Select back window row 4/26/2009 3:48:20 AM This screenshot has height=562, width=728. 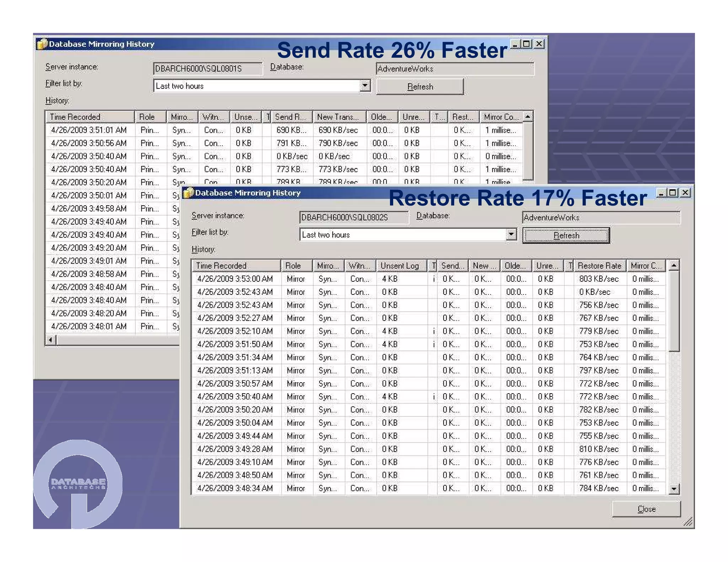click(113, 313)
